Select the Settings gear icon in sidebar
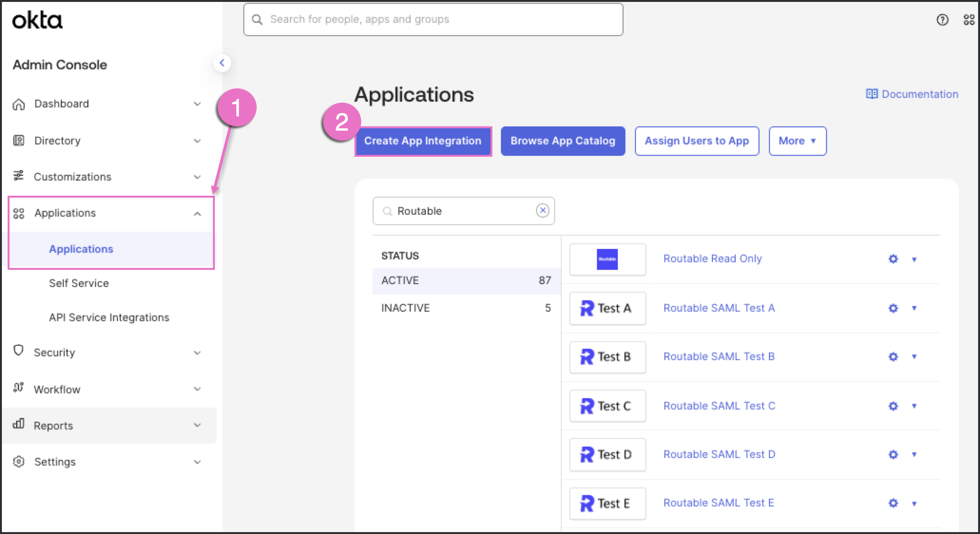 [x=19, y=462]
